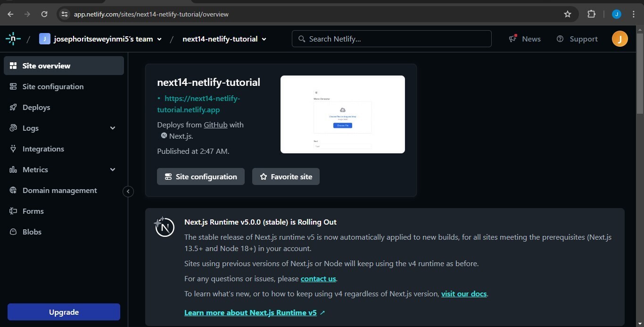Open Site configuration in the sidebar
The width and height of the screenshot is (644, 327).
click(64, 86)
